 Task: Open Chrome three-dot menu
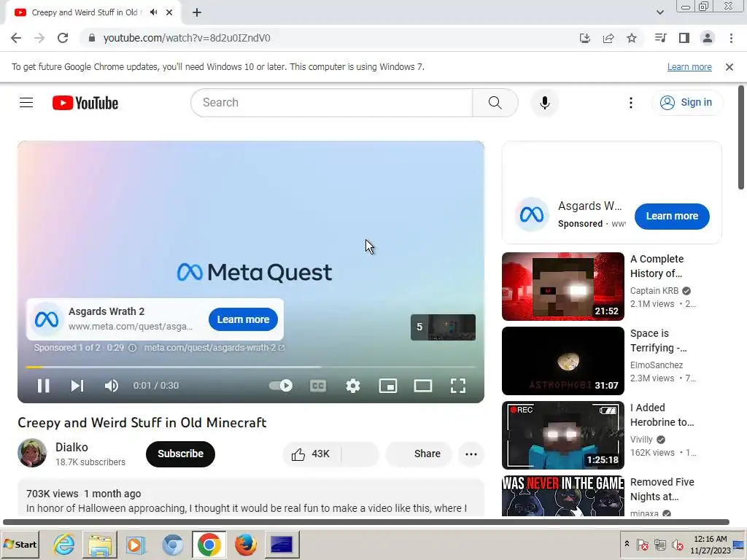pyautogui.click(x=731, y=38)
